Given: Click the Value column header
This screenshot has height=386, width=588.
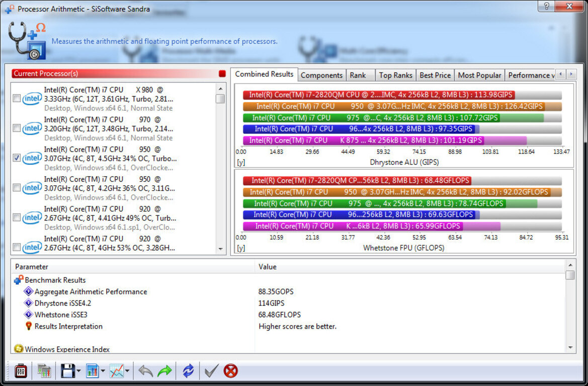Looking at the screenshot, I should point(410,267).
